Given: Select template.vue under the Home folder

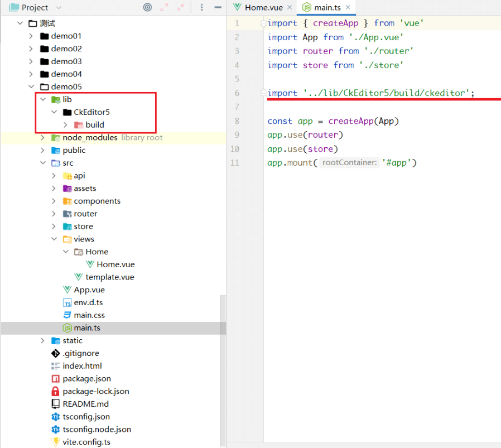Looking at the screenshot, I should tap(110, 277).
